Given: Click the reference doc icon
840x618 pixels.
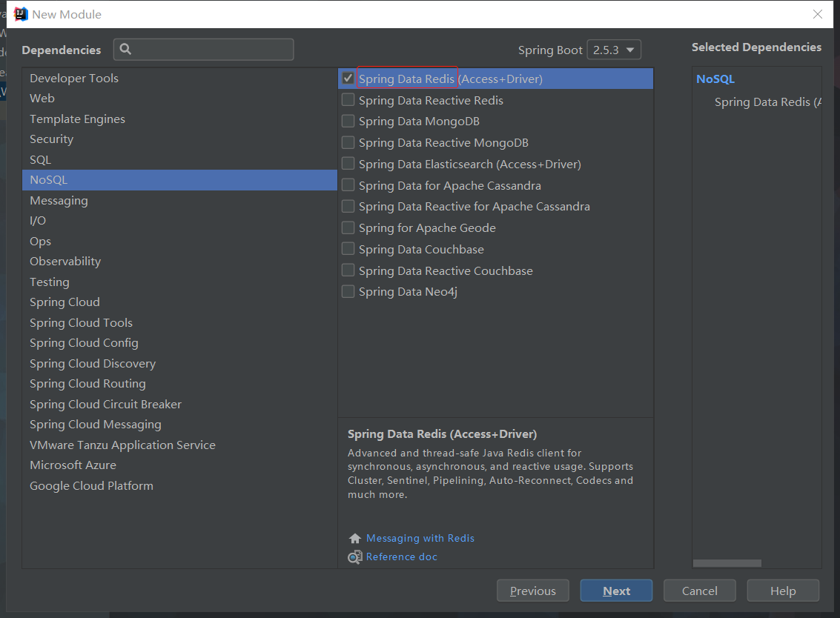Looking at the screenshot, I should [354, 557].
